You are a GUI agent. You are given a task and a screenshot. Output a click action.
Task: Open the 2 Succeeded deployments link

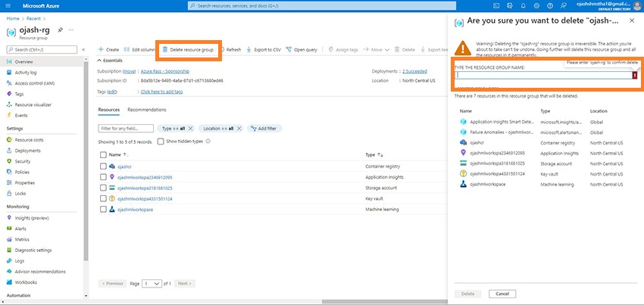[414, 71]
